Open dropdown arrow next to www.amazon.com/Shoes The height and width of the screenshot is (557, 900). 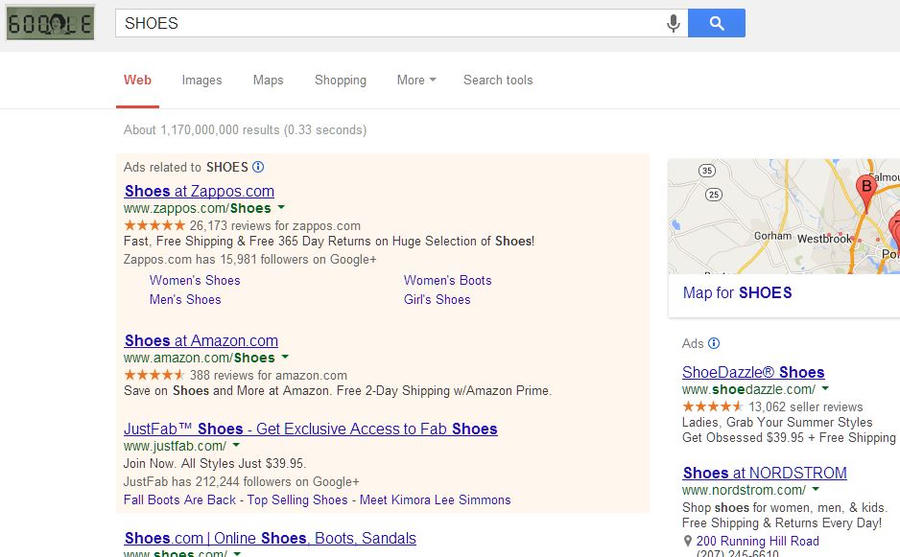pos(285,357)
